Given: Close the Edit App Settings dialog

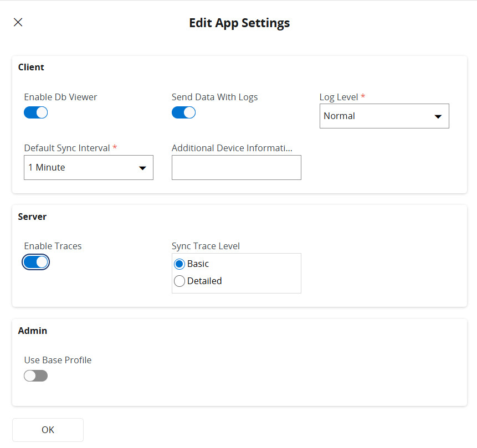Looking at the screenshot, I should tap(18, 22).
